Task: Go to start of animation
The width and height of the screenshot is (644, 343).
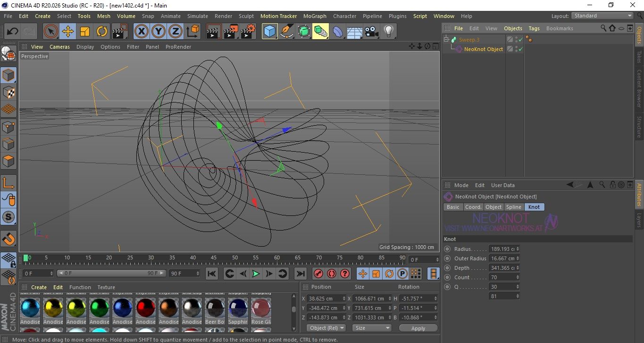Action: coord(212,274)
